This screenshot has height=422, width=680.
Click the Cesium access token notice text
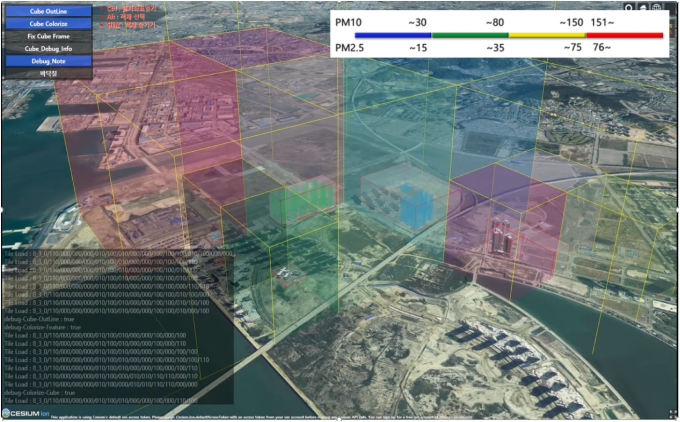300,416
